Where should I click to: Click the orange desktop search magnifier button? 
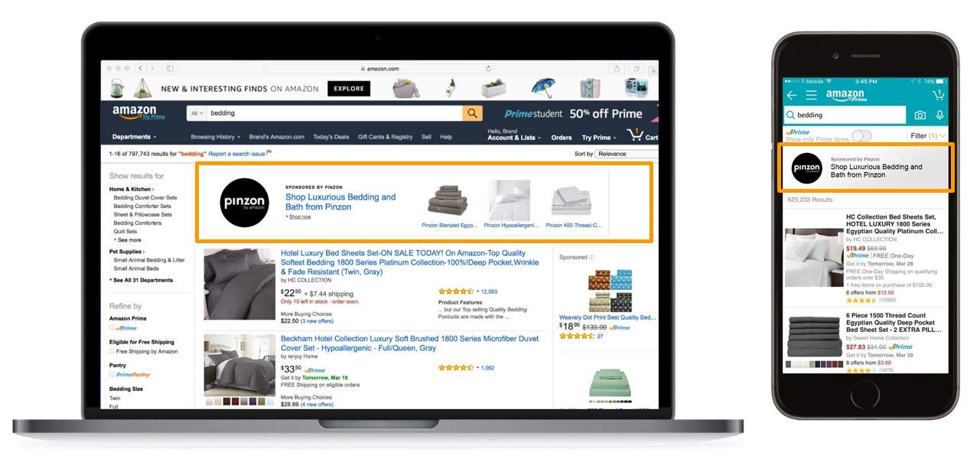(473, 113)
